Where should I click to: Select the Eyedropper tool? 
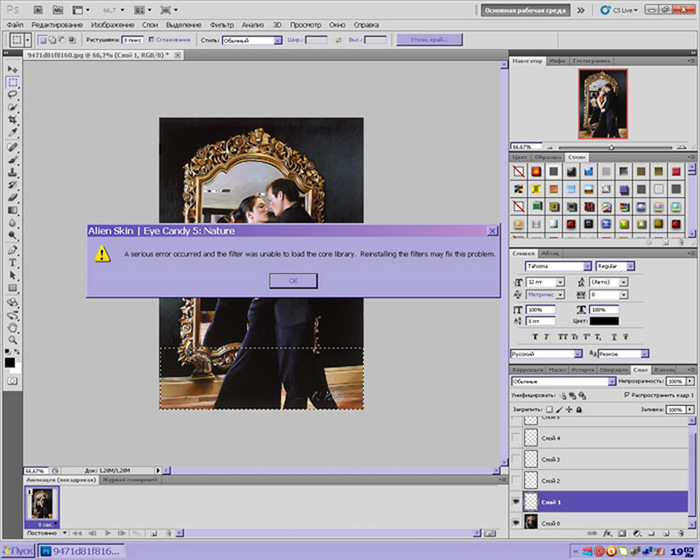[x=12, y=132]
